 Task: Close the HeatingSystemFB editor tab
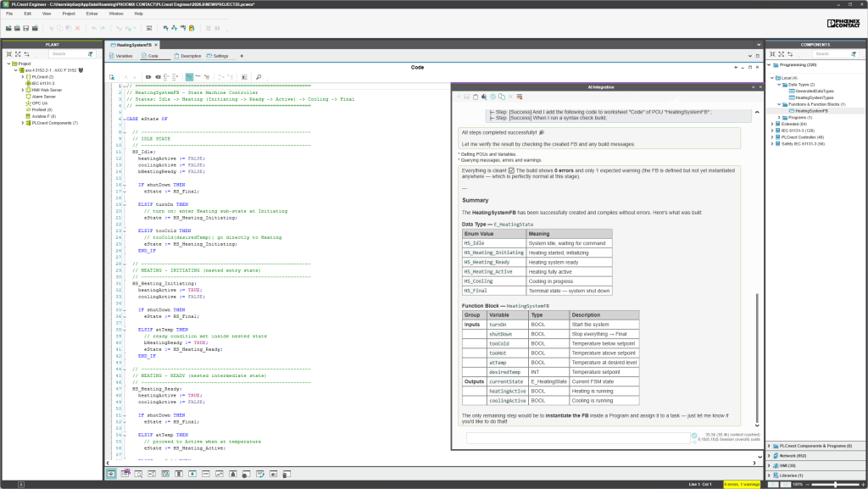156,45
